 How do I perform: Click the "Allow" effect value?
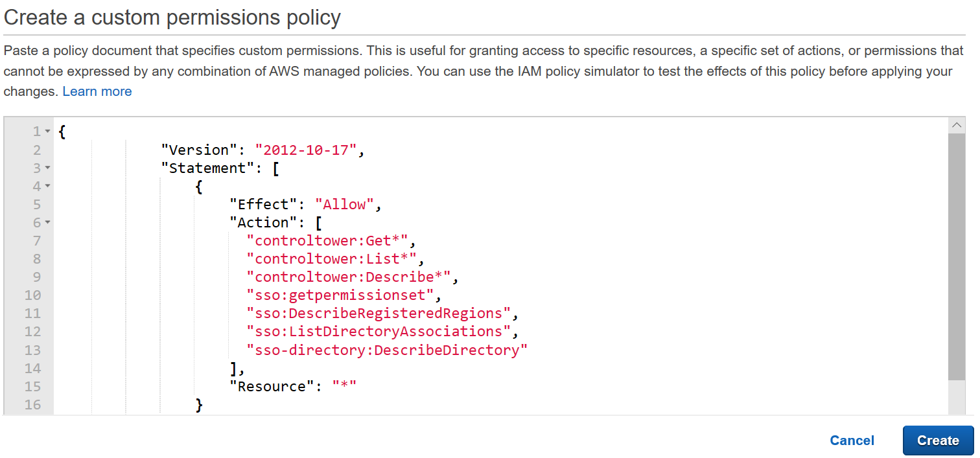point(344,204)
